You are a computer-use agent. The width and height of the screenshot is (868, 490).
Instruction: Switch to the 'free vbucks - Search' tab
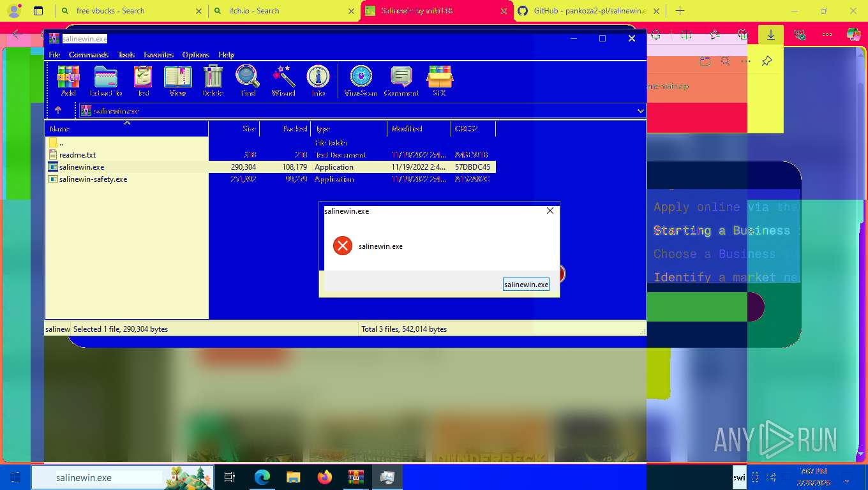coord(131,11)
